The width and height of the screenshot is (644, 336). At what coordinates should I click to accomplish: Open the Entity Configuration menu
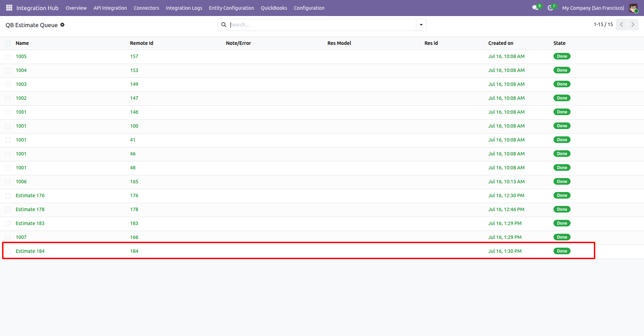coord(231,8)
